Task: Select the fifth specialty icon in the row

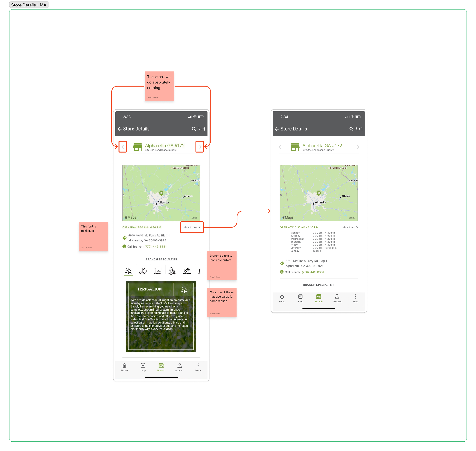Action: [187, 271]
